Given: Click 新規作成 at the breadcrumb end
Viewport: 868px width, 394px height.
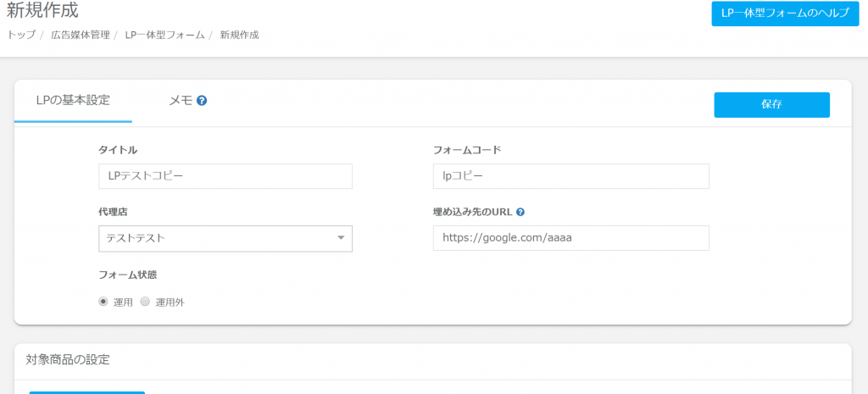Looking at the screenshot, I should click(x=239, y=35).
